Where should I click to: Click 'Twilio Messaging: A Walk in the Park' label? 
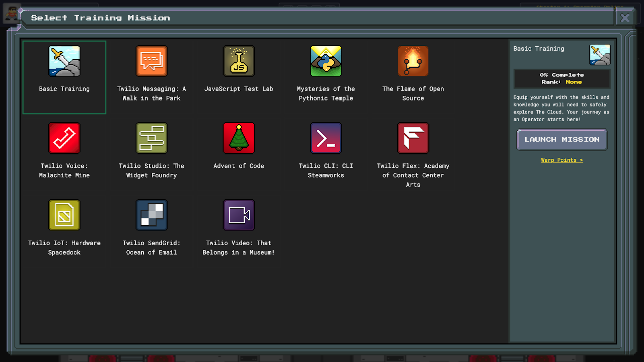[151, 93]
